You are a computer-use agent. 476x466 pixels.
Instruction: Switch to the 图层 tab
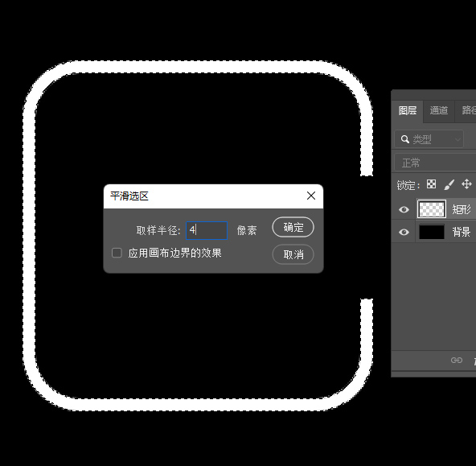[x=408, y=110]
